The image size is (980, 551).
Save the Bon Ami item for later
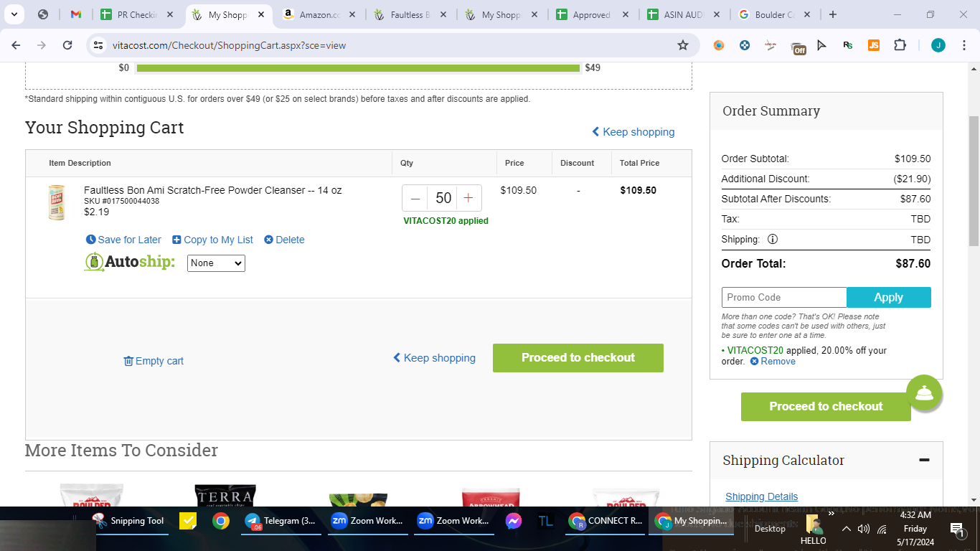point(123,240)
